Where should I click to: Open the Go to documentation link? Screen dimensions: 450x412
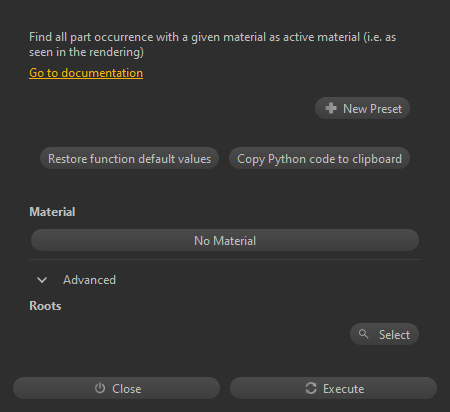point(86,73)
